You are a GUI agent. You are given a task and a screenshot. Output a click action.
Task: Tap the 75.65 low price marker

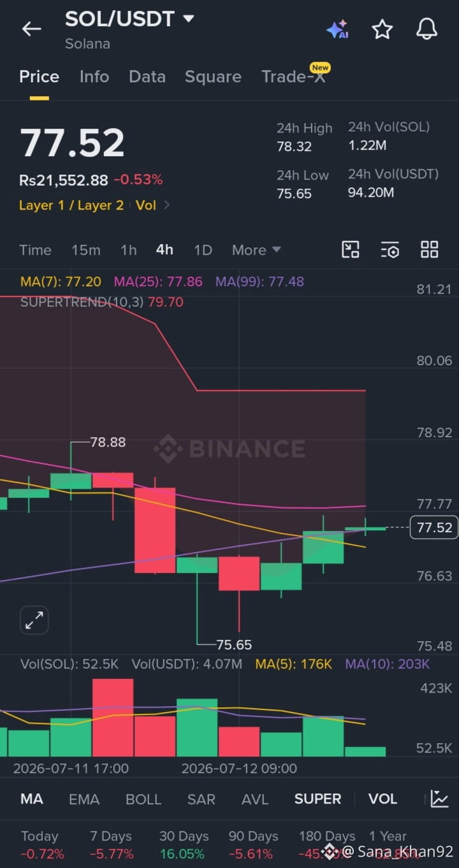point(234,644)
